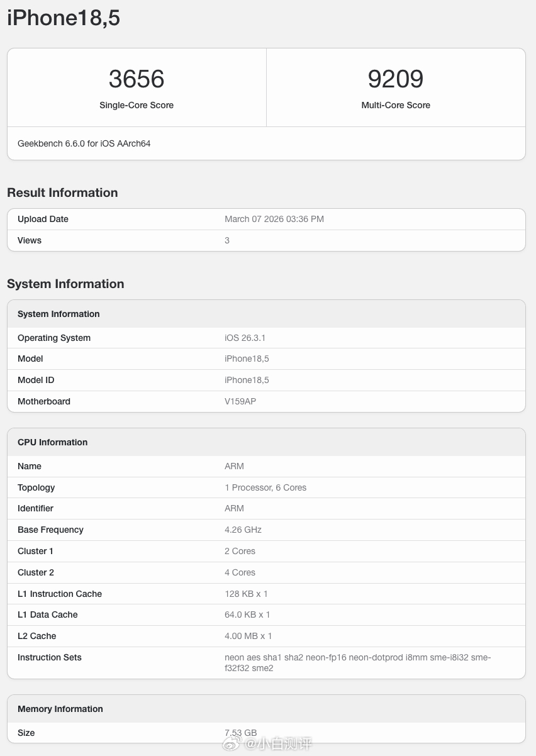Click the Views row label
The image size is (536, 756).
[30, 240]
